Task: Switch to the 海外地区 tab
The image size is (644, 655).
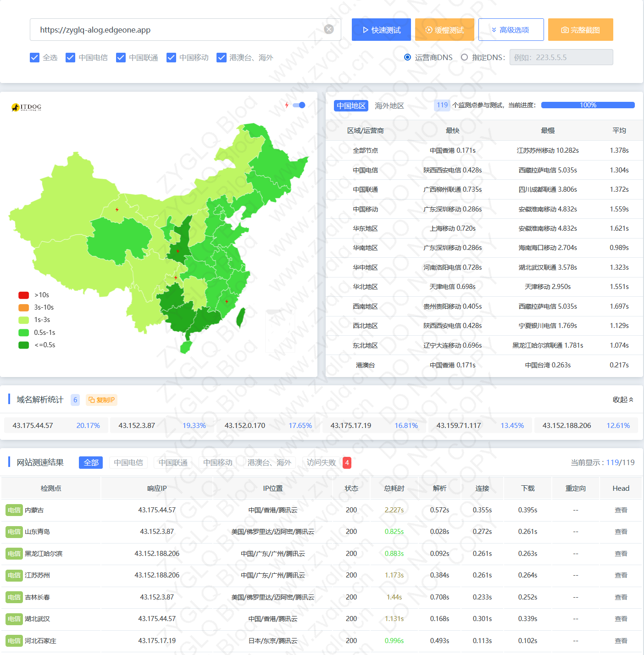Action: tap(389, 106)
